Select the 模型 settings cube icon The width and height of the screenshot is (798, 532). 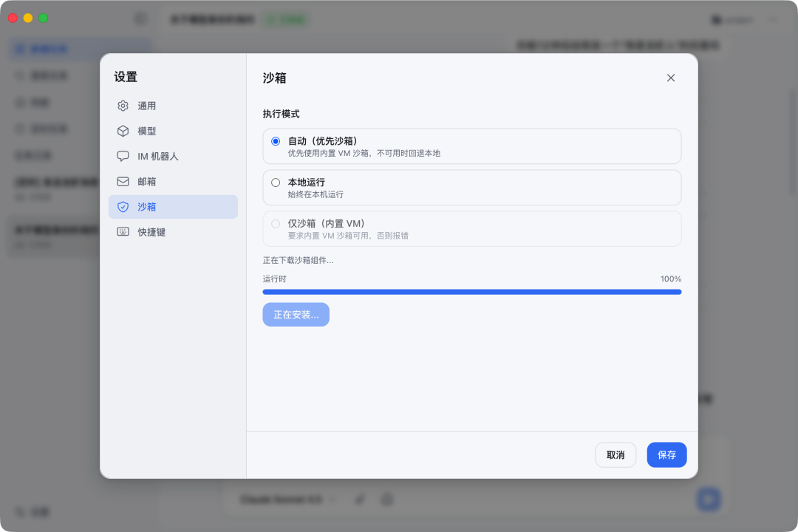click(x=123, y=131)
